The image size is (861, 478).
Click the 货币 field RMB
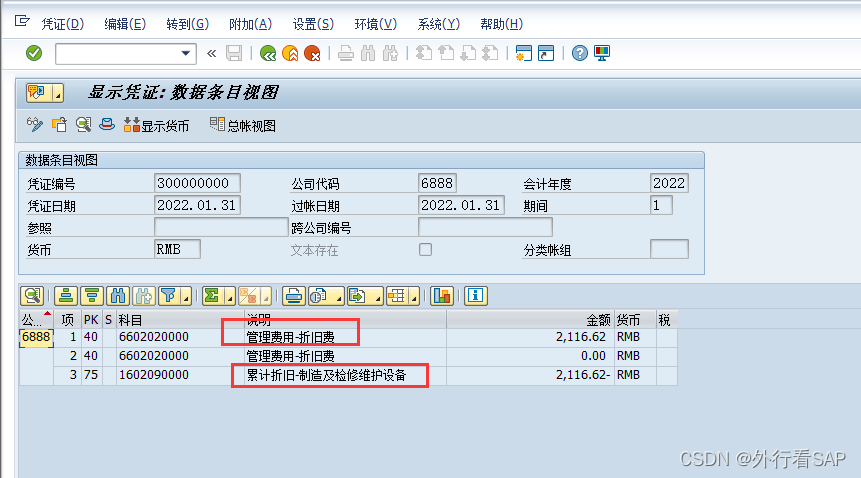point(177,249)
